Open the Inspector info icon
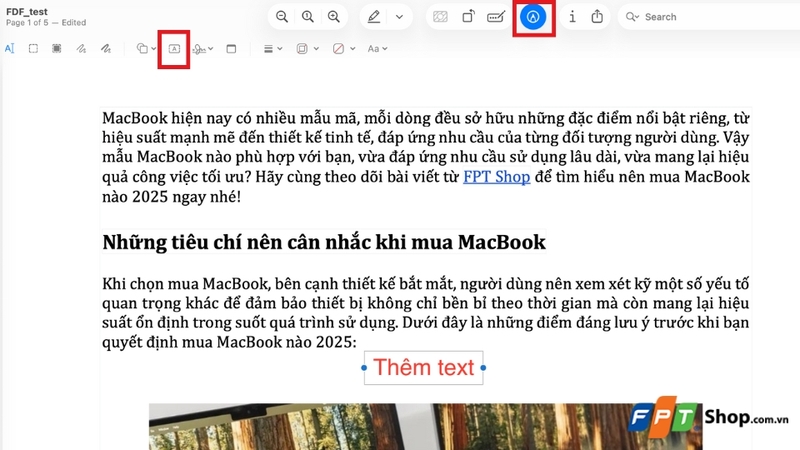This screenshot has height=450, width=800. [x=572, y=17]
